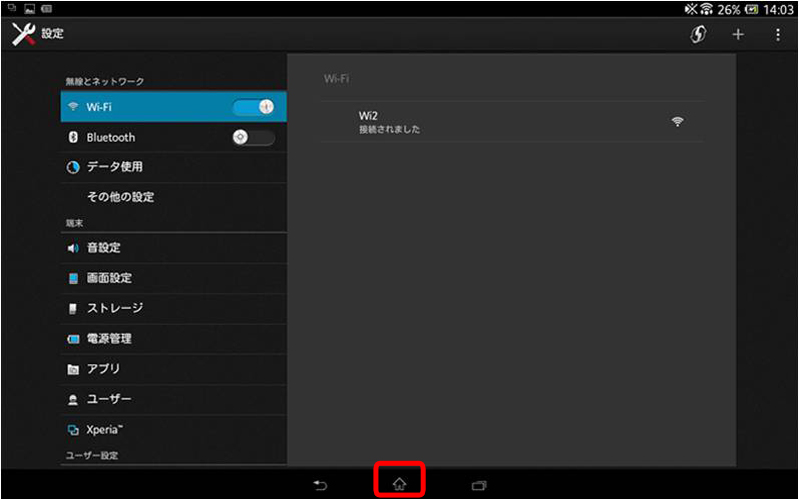Image resolution: width=800 pixels, height=500 pixels.
Task: Turn on the Bluetooth switch
Action: pos(254,137)
